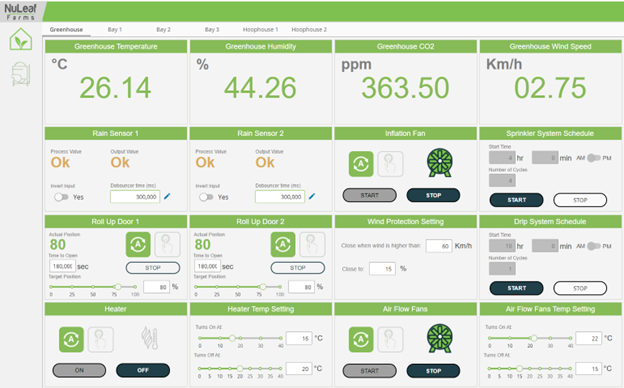Select manual hand mode for Inflation Fan
The height and width of the screenshot is (388, 624).
click(390, 164)
